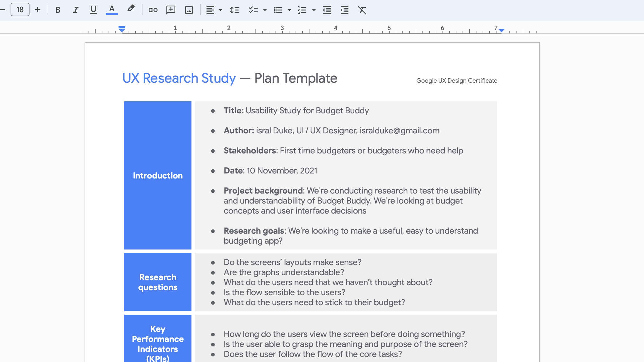644x362 pixels.
Task: Decrease font size with minus button
Action: pos(2,10)
